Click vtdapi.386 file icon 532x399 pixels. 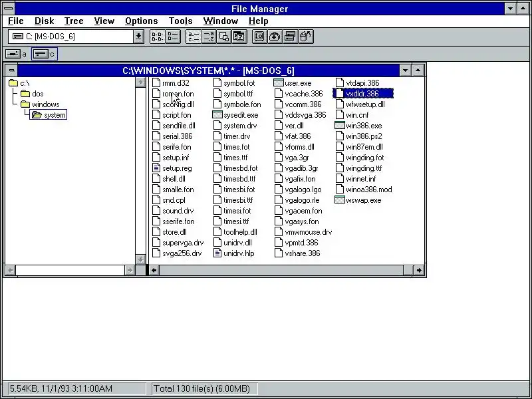click(x=340, y=82)
